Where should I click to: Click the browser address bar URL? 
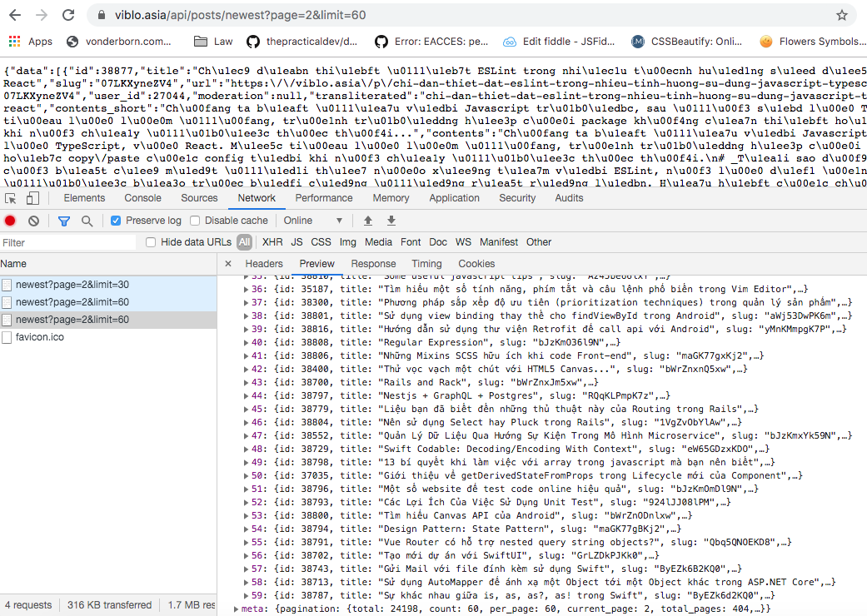point(240,15)
